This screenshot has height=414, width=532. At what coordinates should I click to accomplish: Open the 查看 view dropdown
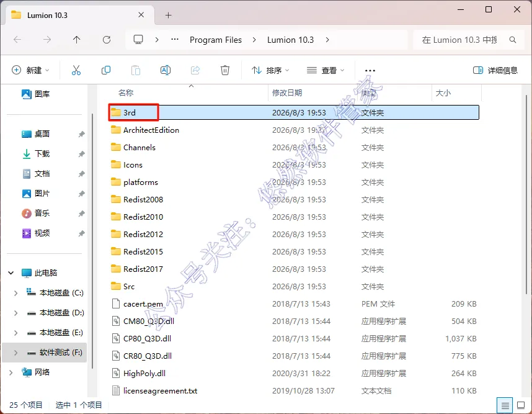(326, 70)
